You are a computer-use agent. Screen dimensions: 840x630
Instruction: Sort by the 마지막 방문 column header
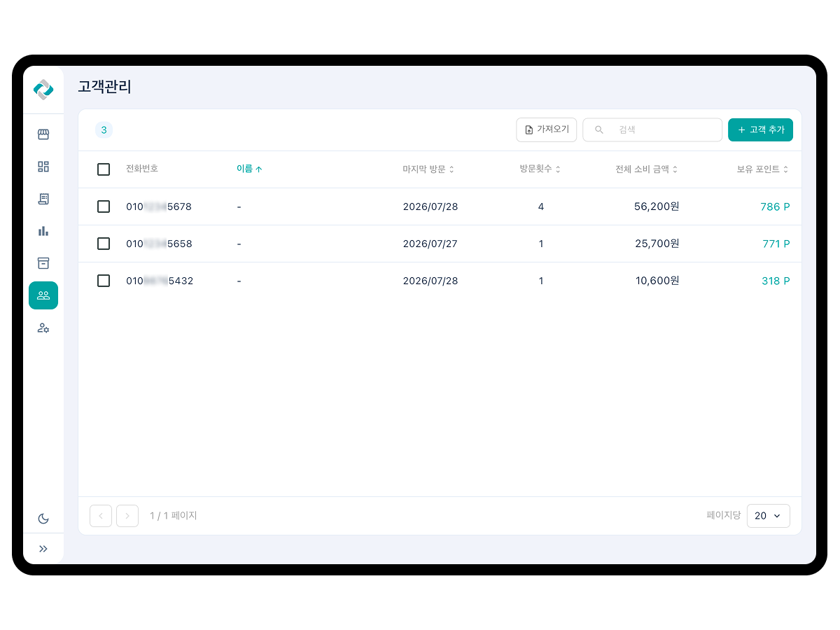(428, 169)
